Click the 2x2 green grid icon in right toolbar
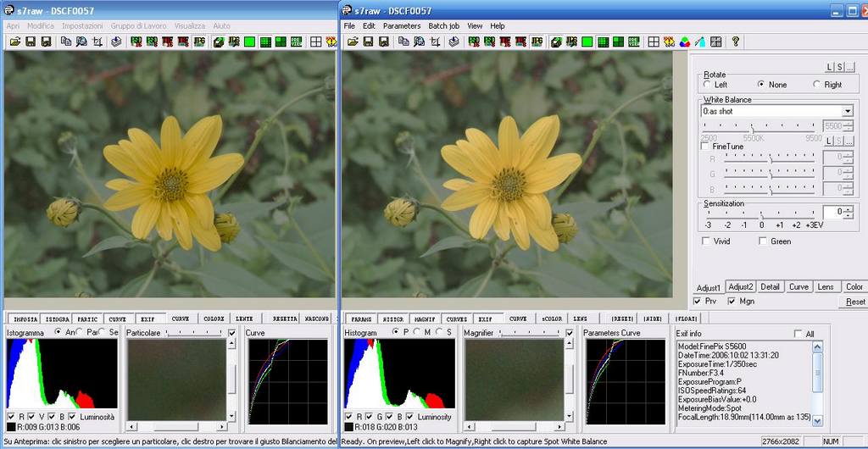 tap(618, 42)
